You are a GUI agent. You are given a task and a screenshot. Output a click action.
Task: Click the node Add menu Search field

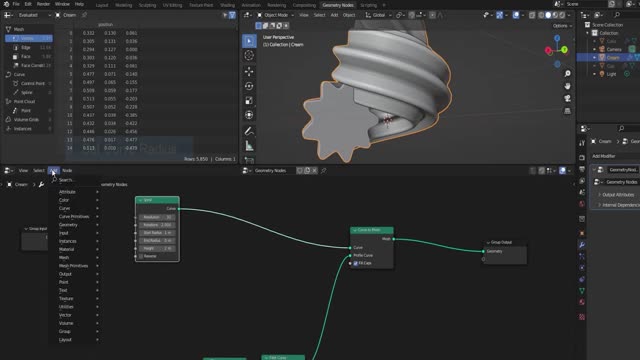click(75, 180)
